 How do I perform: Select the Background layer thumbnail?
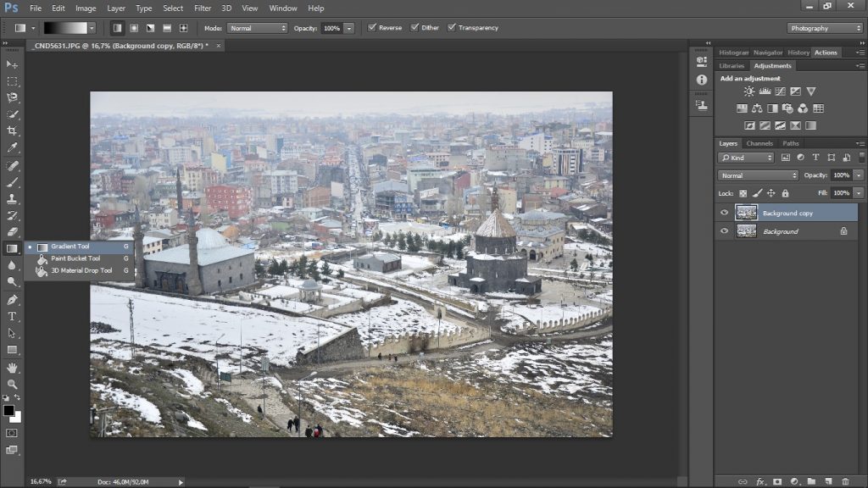coord(747,231)
